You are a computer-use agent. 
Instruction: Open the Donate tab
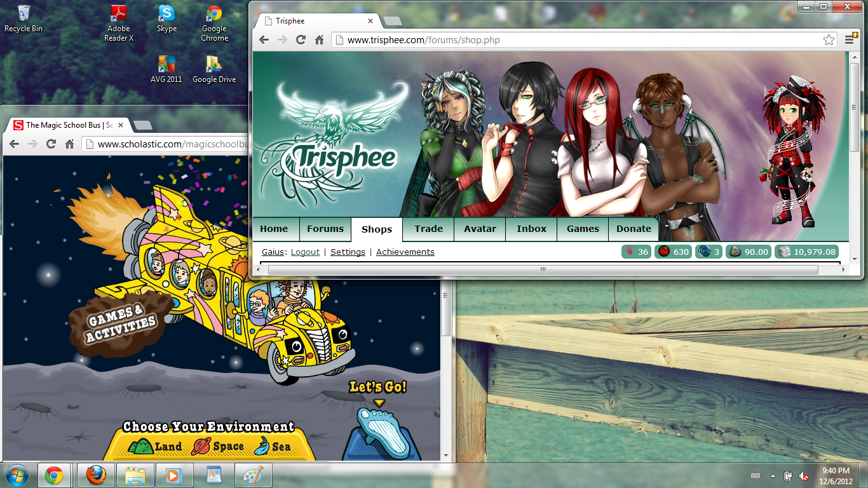point(634,229)
